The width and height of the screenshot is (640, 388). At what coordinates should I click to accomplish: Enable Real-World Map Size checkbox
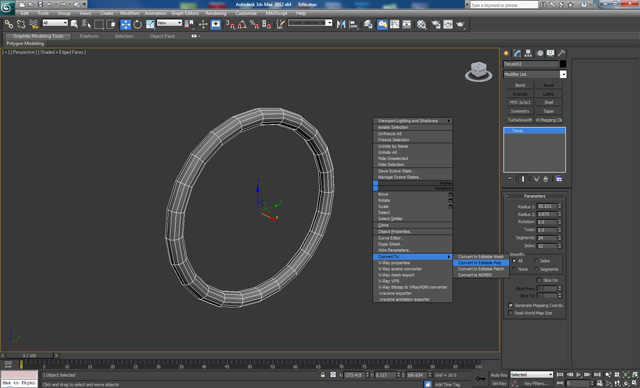(x=510, y=313)
